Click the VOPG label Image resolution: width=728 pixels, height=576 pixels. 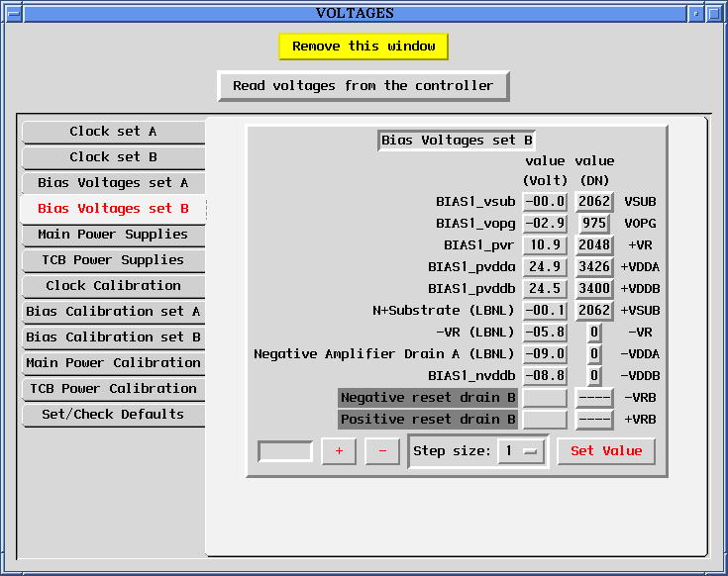click(640, 224)
